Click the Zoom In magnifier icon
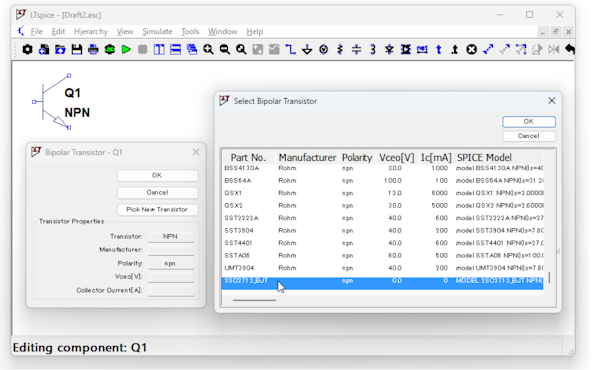Screen dimensions: 600x370 pyautogui.click(x=208, y=49)
